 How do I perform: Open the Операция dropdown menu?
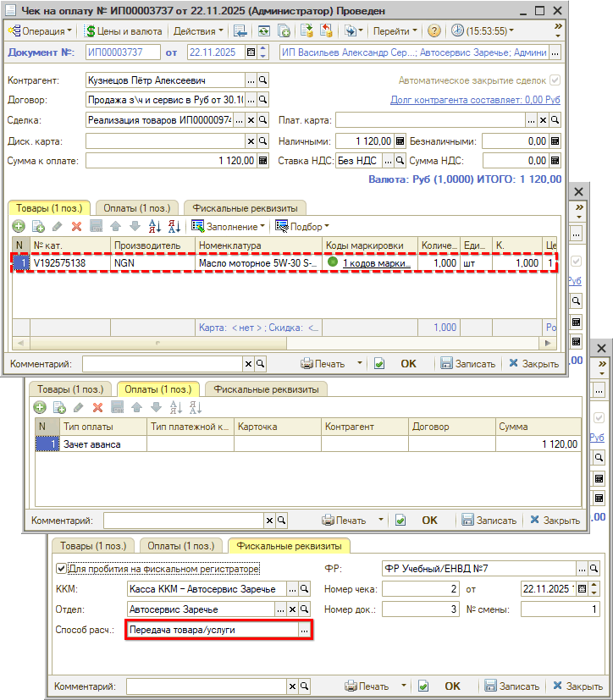click(39, 30)
